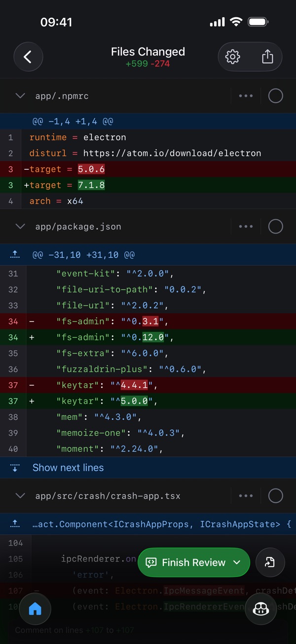Expand lines above in crash-app.tsx hunk
The width and height of the screenshot is (296, 644).
tap(15, 524)
